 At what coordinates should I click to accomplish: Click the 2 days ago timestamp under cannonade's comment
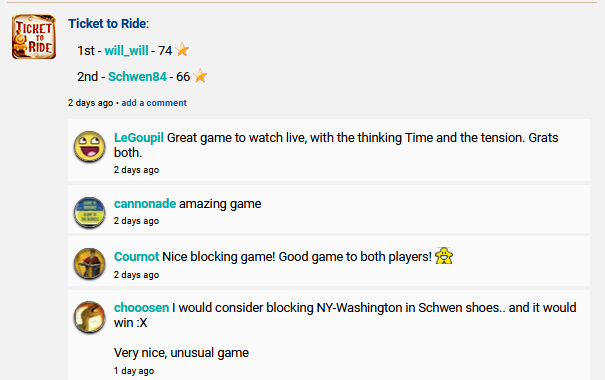tap(136, 221)
